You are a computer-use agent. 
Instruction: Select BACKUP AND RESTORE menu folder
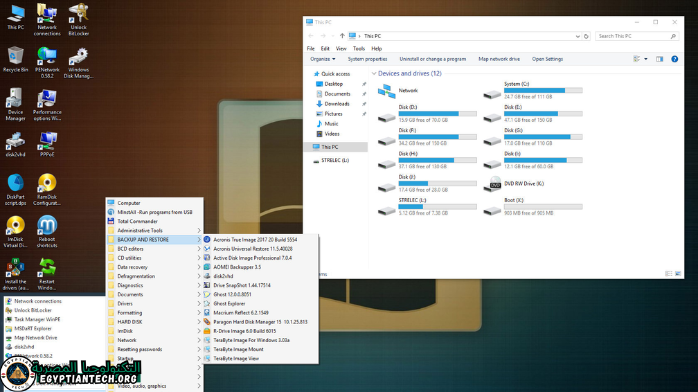[154, 239]
